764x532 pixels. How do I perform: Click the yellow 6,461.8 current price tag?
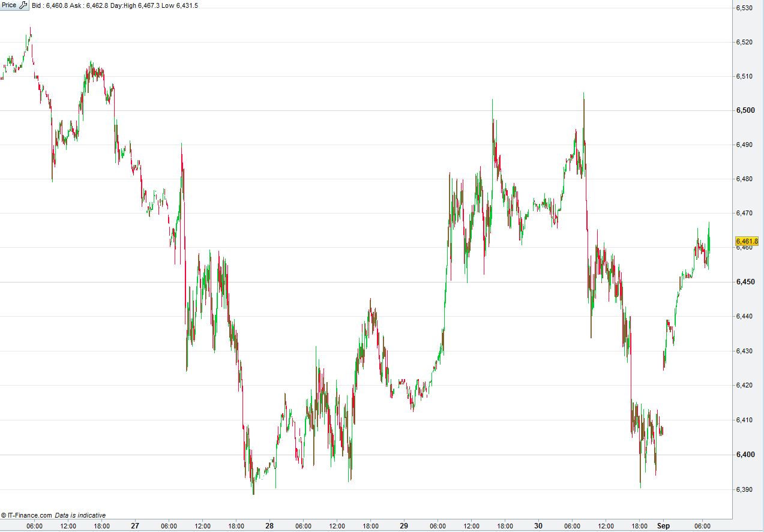(747, 241)
